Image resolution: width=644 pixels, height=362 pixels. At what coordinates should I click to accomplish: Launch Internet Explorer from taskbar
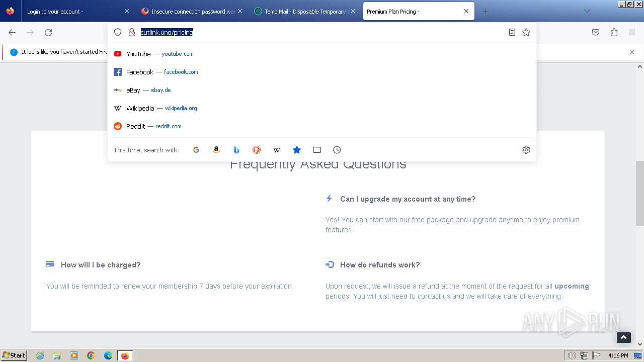(x=40, y=355)
